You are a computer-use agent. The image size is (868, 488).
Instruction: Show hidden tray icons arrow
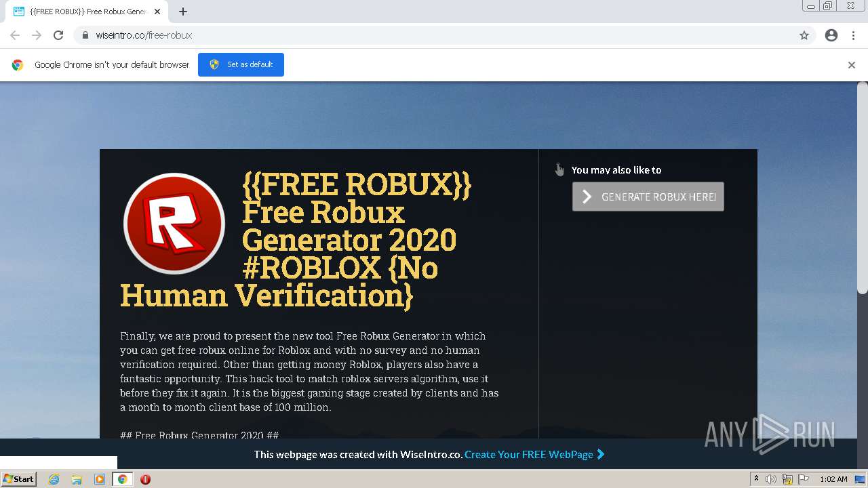756,479
